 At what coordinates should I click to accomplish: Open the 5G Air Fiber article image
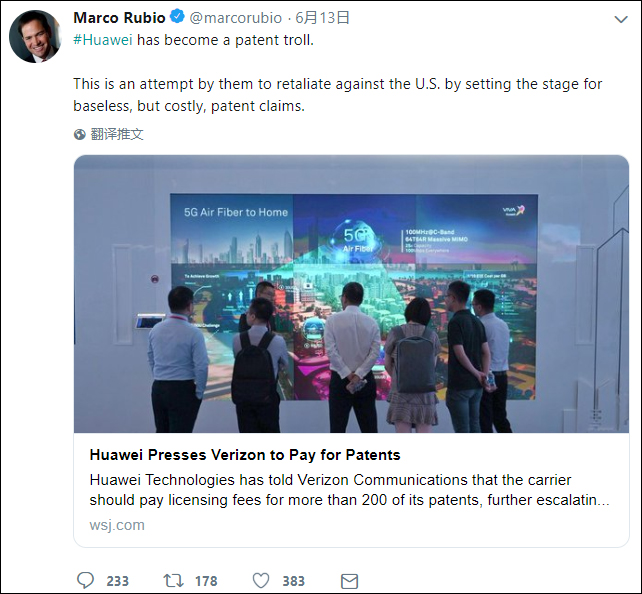click(x=351, y=293)
